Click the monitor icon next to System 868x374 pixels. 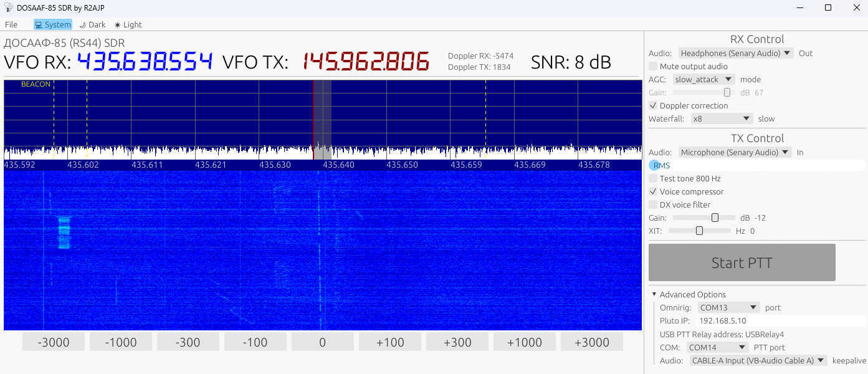tap(37, 24)
